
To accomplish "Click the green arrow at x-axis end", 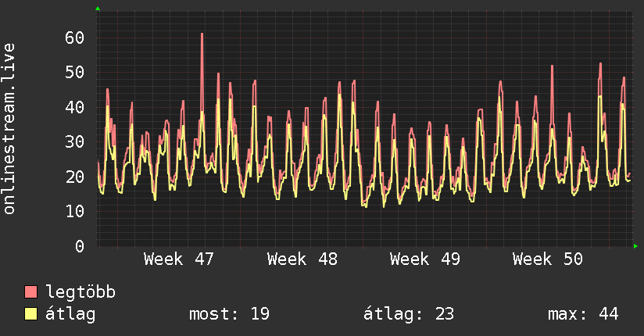I will pyautogui.click(x=635, y=246).
